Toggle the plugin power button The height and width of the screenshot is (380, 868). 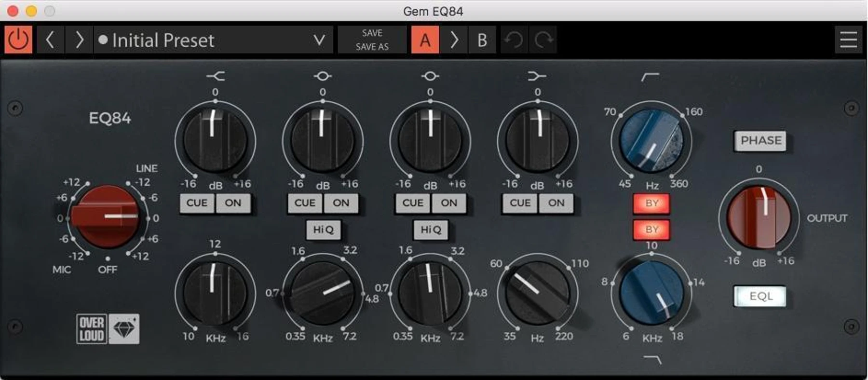[x=18, y=40]
